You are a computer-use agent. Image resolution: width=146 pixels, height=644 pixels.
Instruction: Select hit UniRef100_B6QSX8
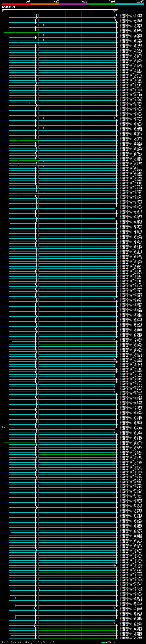click(131, 331)
